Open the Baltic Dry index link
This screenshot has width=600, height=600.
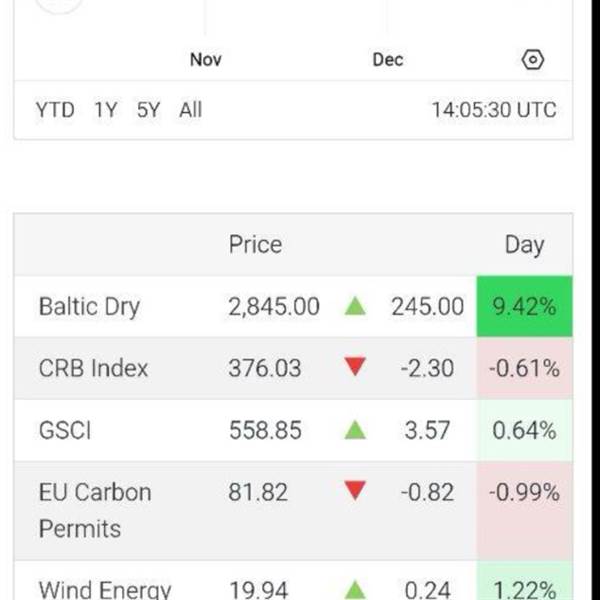[x=89, y=306]
